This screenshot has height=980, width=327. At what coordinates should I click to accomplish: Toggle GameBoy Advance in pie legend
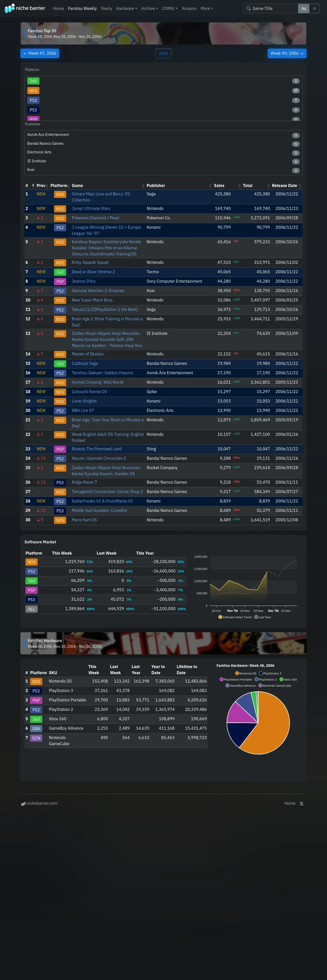241,686
